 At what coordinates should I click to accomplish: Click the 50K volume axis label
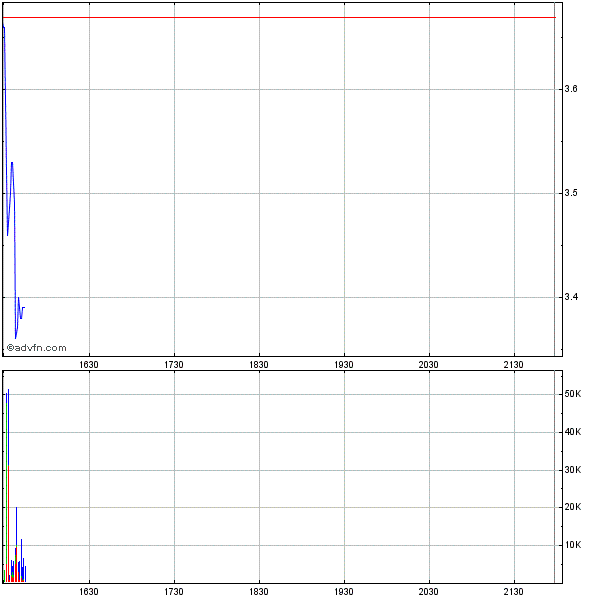click(x=572, y=394)
